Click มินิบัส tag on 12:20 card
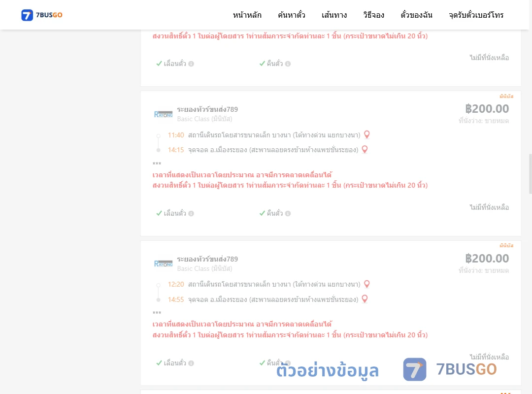This screenshot has width=532, height=394. [506, 245]
